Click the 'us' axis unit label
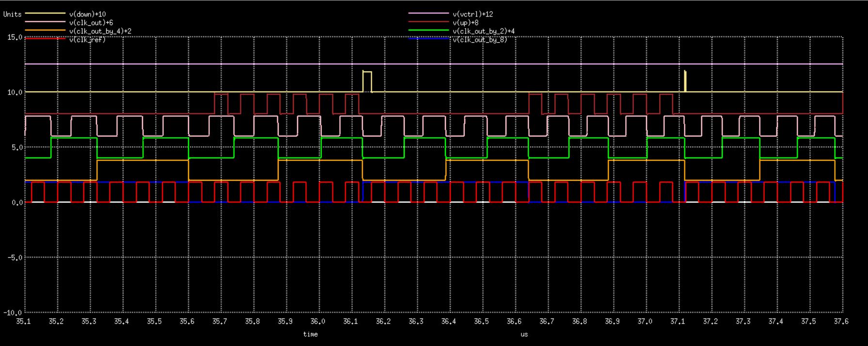Viewport: 868px width, 346px height. (x=524, y=334)
